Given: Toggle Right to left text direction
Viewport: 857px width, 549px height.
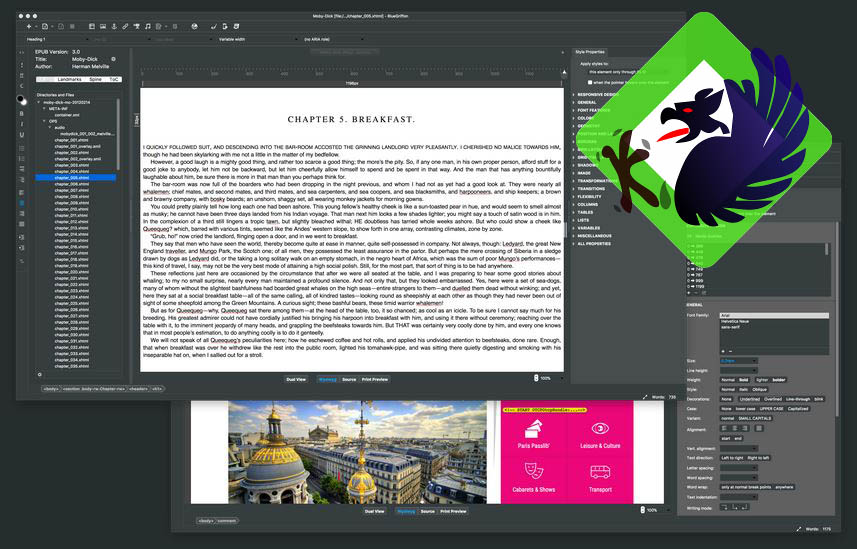Looking at the screenshot, I should (758, 458).
